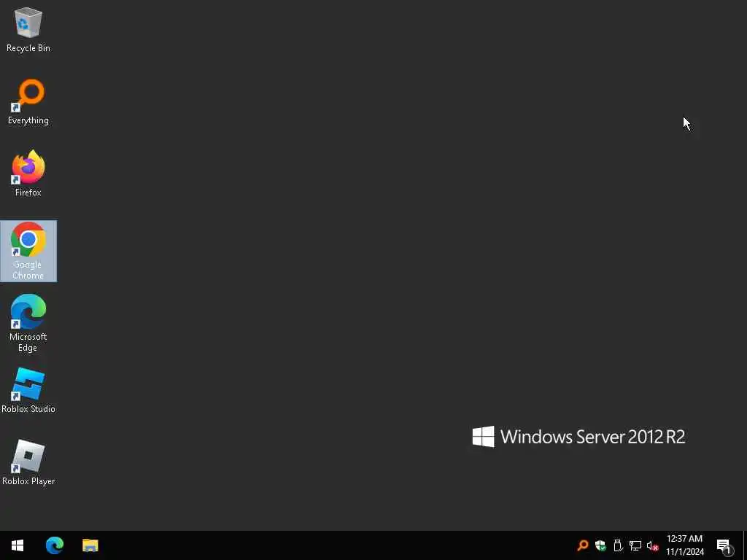Select the Recycle Bin desktop icon
Screen dimensions: 747x560
click(x=28, y=29)
